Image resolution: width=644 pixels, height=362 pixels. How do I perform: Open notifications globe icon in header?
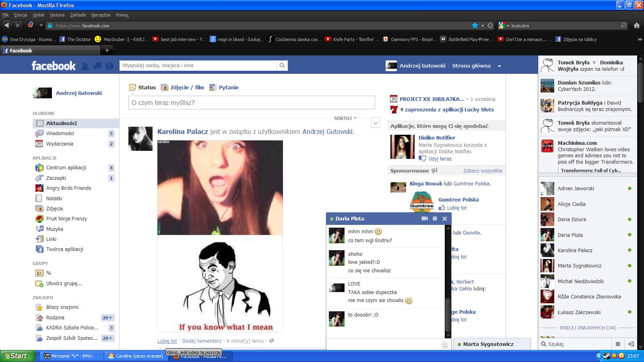pyautogui.click(x=109, y=66)
